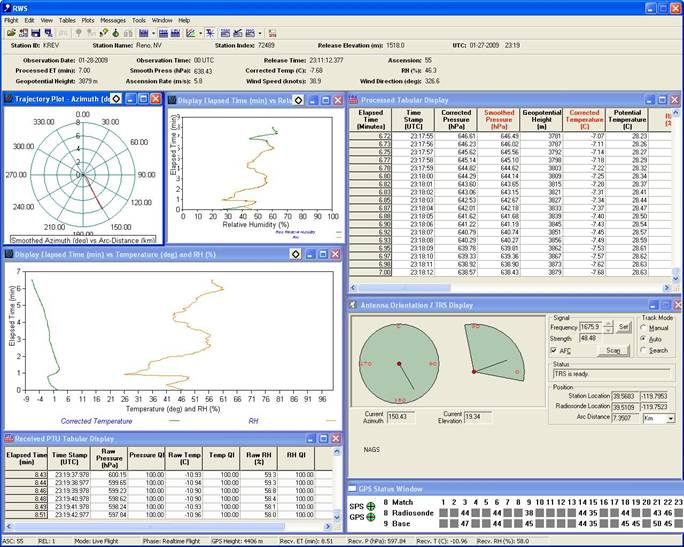Click the Current Azimuth field
The width and height of the screenshot is (684, 547).
click(x=401, y=417)
